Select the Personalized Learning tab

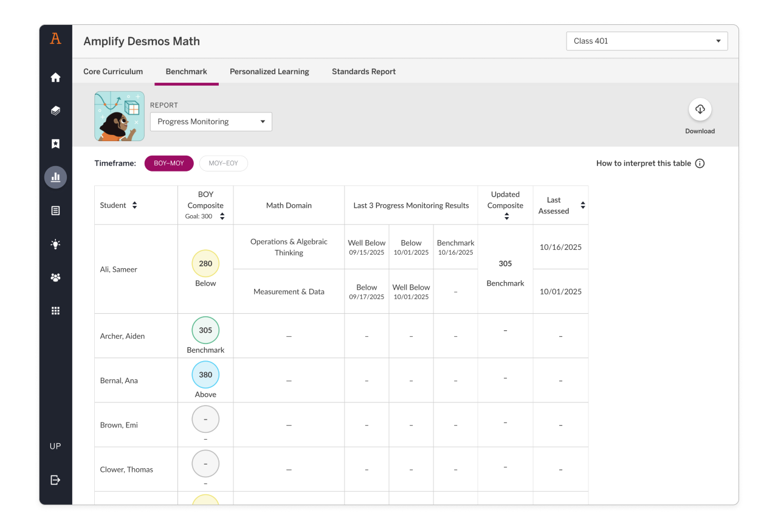click(269, 71)
